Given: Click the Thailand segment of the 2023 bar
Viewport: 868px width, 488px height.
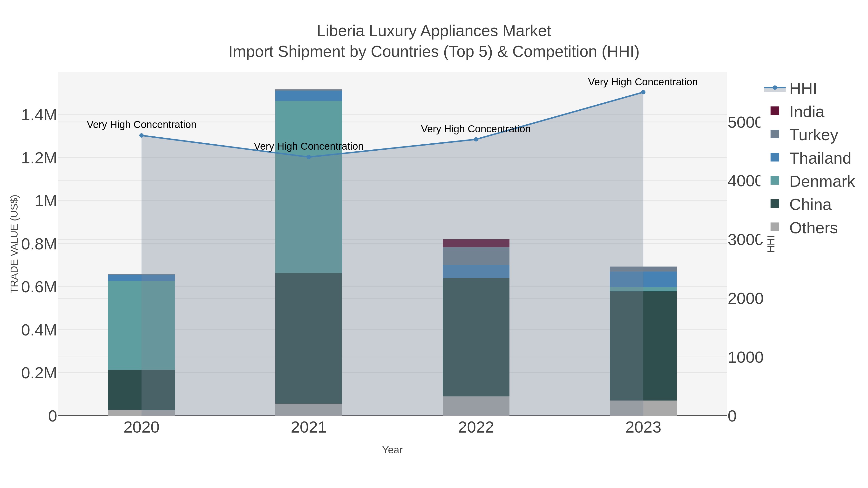Looking at the screenshot, I should (x=643, y=280).
